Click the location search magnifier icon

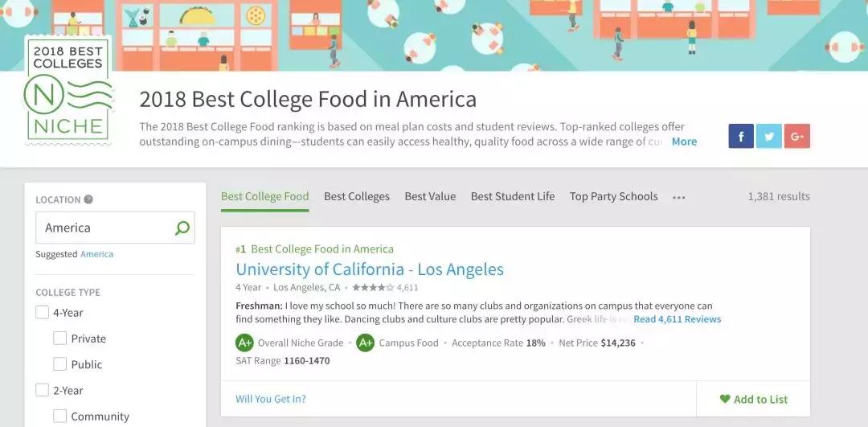(182, 228)
